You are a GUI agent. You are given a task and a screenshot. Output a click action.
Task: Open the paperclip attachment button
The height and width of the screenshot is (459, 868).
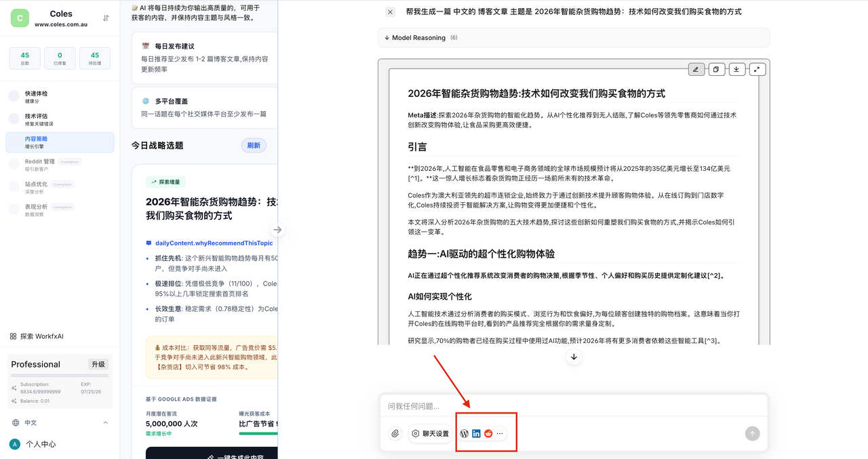click(395, 433)
